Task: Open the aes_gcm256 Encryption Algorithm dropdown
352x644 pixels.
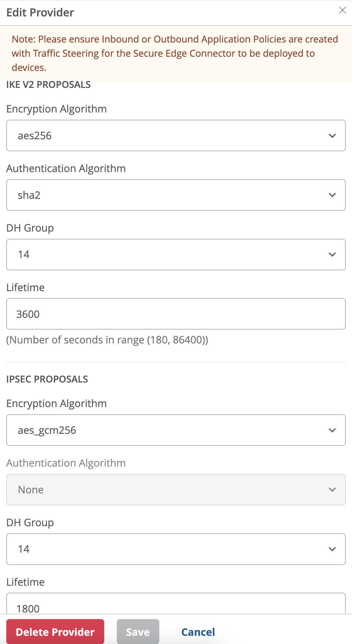Action: pyautogui.click(x=176, y=430)
